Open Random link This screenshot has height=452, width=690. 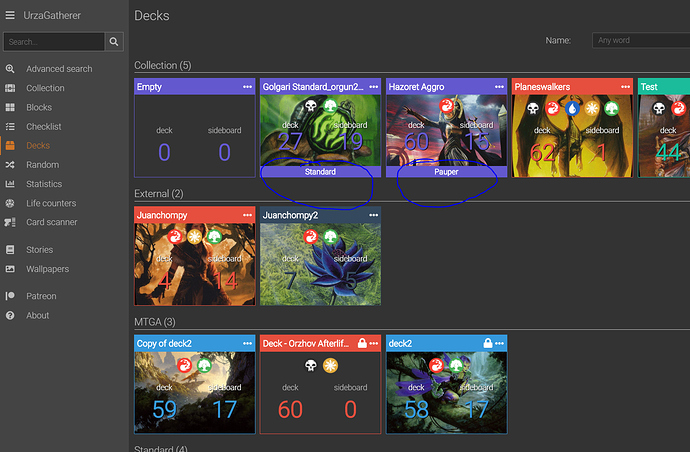pyautogui.click(x=43, y=165)
